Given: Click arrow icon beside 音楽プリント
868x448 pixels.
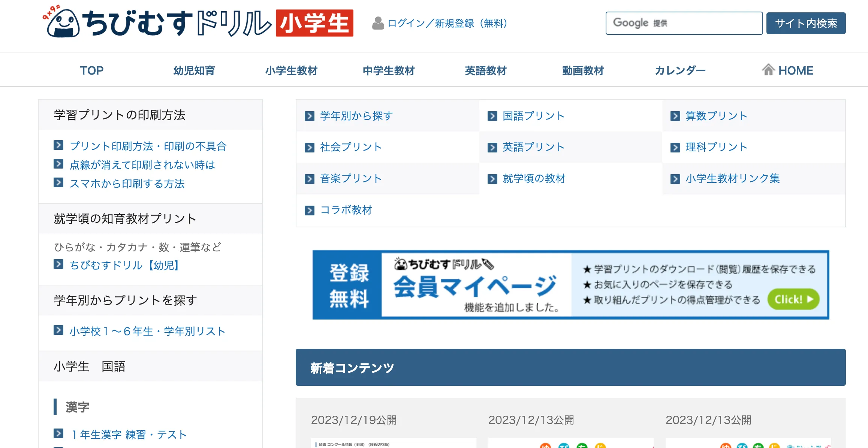Looking at the screenshot, I should pos(310,179).
